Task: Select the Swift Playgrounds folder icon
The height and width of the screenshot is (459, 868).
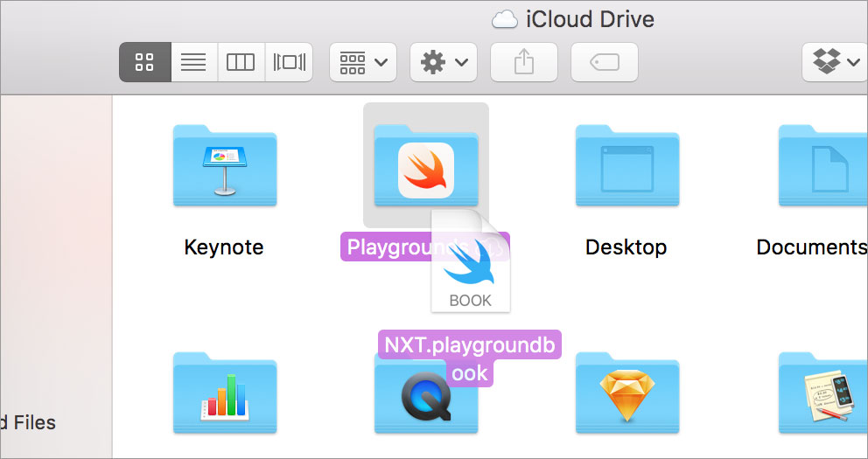Action: point(425,162)
